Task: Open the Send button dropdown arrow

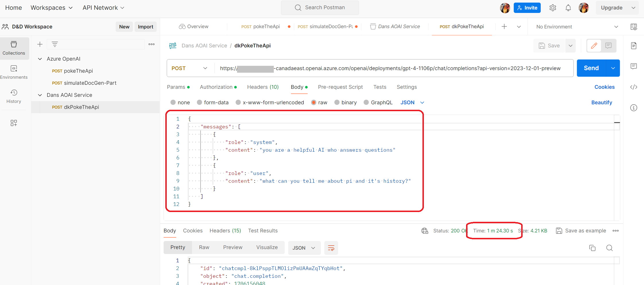Action: pos(613,68)
